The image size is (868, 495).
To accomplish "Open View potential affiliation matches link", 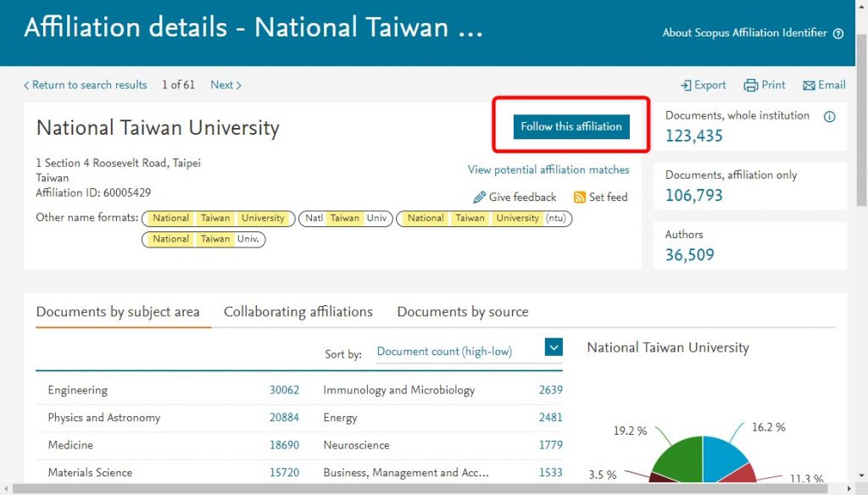I will (548, 170).
